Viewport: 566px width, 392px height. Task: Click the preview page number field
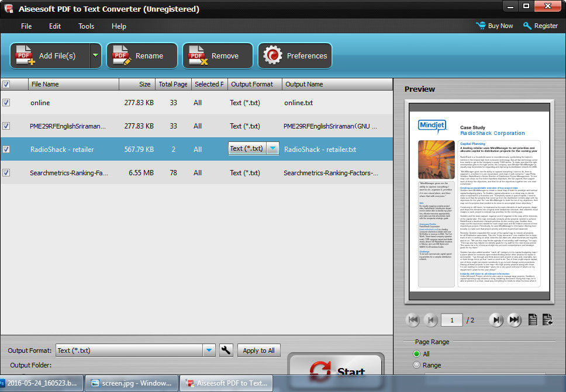451,320
